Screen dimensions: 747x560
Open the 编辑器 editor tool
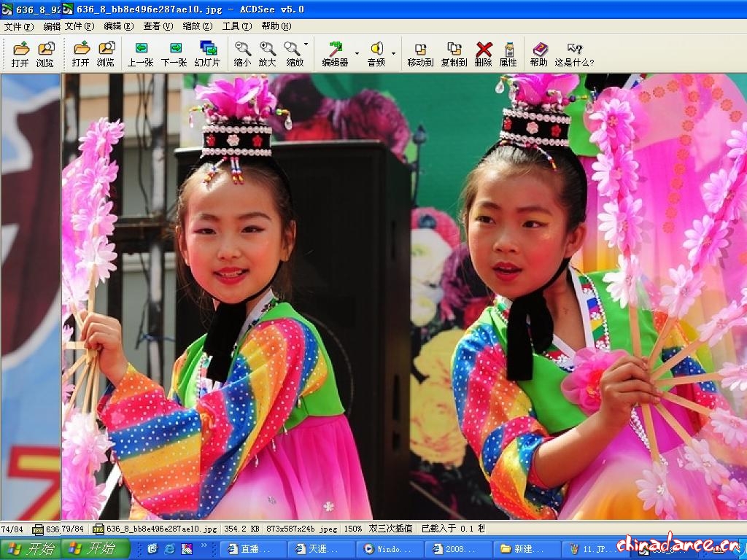(x=335, y=54)
